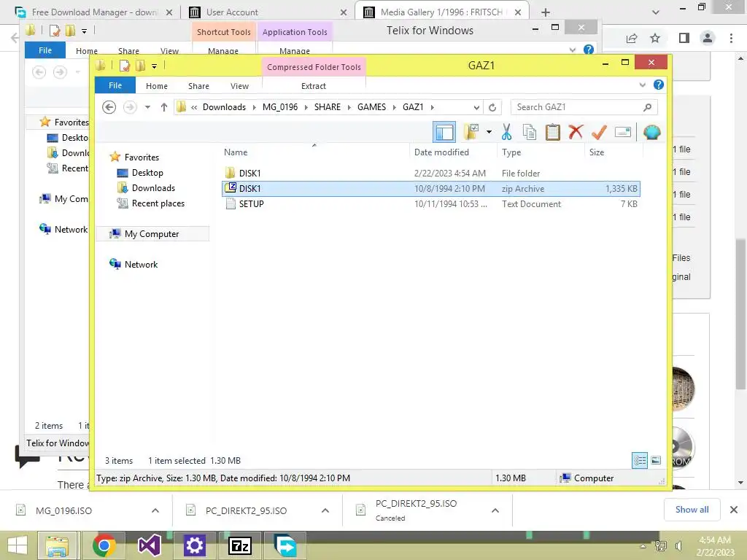This screenshot has width=747, height=560.
Task: Select the DISK1 file folder row
Action: point(430,174)
